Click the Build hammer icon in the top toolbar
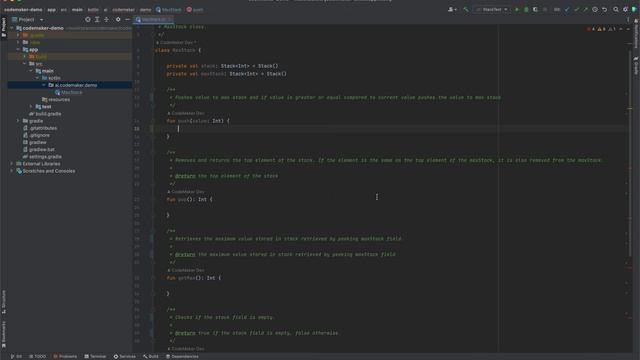This screenshot has height=360, width=640. (x=466, y=9)
